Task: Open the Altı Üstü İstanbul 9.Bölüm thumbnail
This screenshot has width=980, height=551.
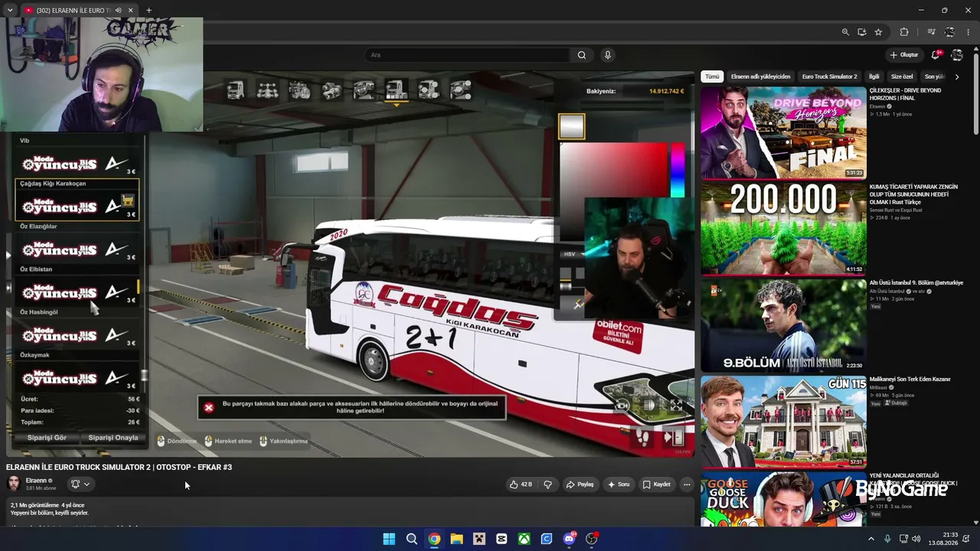Action: coord(783,324)
